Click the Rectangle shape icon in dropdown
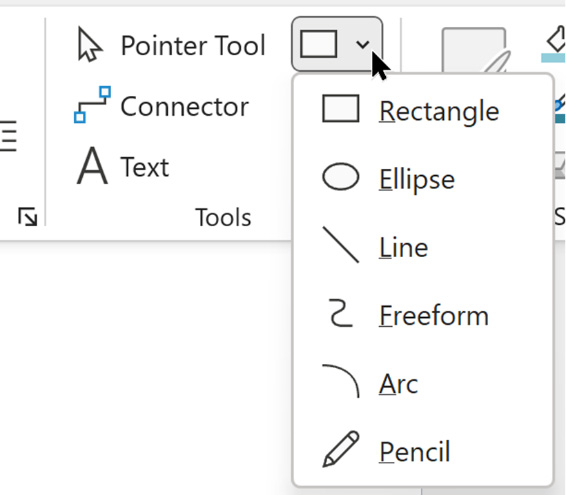The width and height of the screenshot is (566, 495). (340, 109)
